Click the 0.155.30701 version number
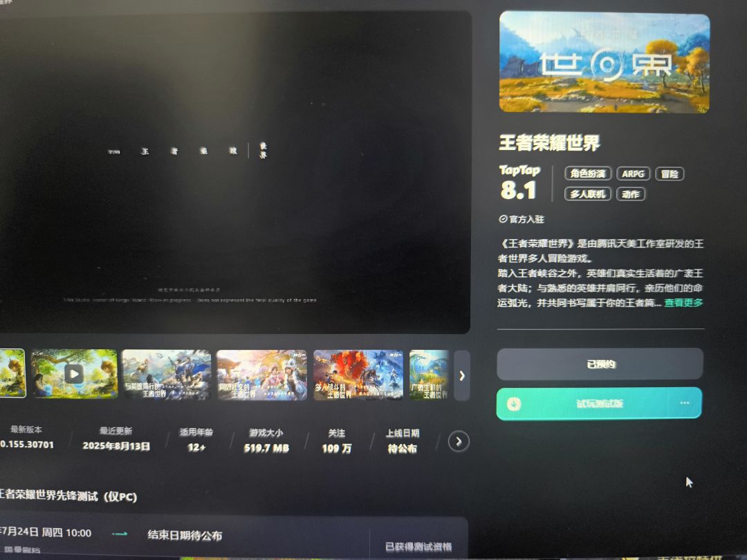The width and height of the screenshot is (747, 560). click(x=27, y=445)
